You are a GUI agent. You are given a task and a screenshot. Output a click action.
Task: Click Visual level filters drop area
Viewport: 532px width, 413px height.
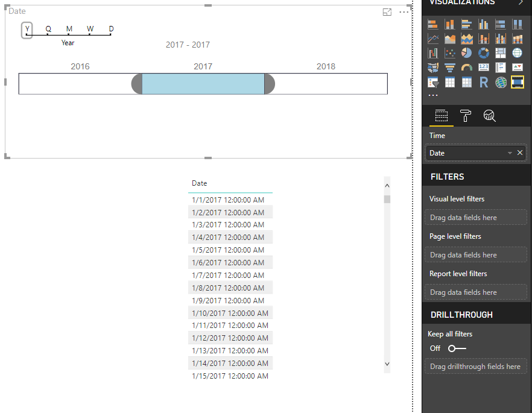click(x=476, y=217)
